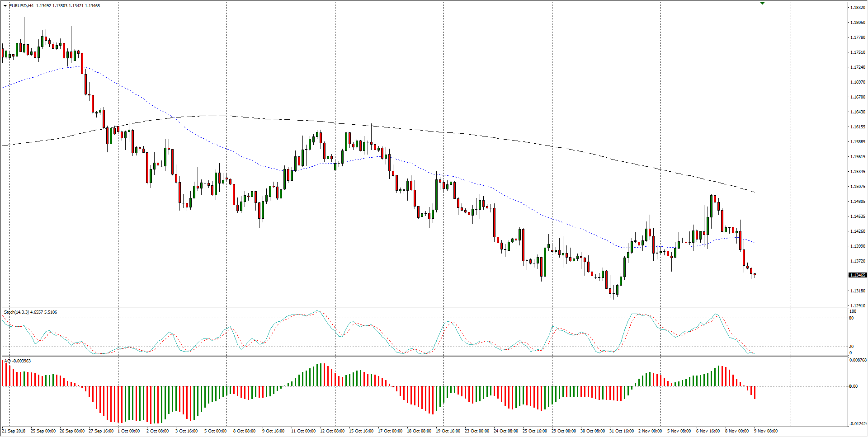Click the AO indicator label
The height and width of the screenshot is (437, 868).
pos(6,361)
